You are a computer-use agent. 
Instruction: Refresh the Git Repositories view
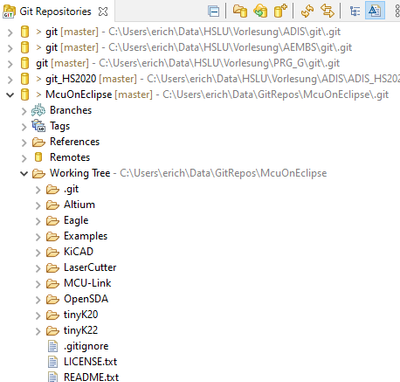click(307, 11)
